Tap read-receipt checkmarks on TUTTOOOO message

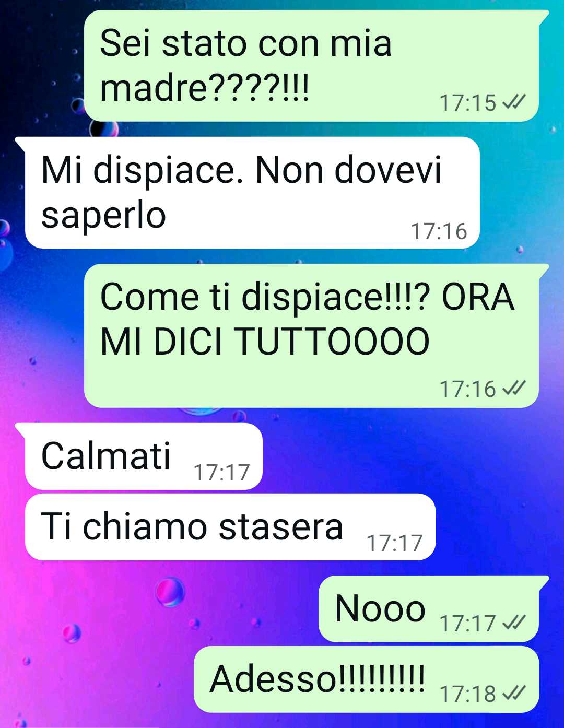pyautogui.click(x=513, y=389)
